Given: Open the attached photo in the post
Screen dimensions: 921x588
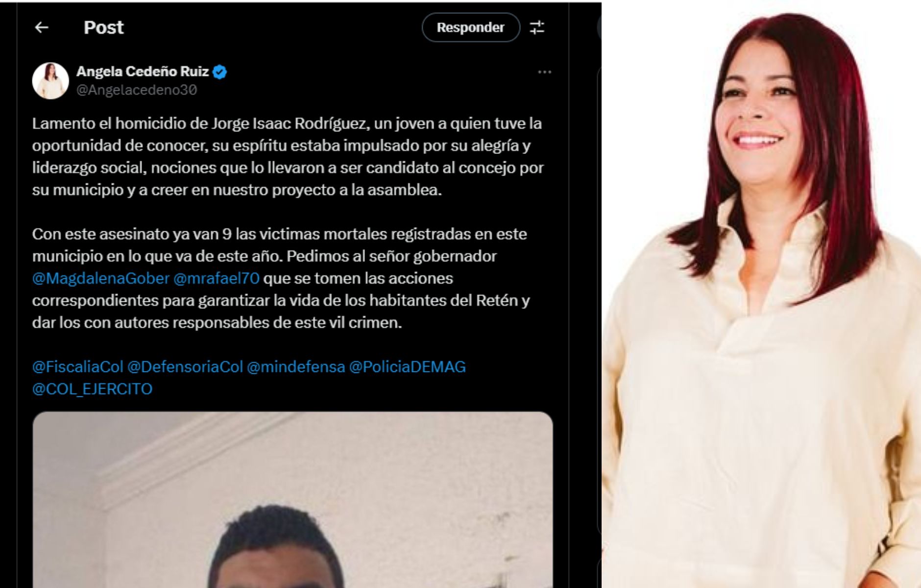Looking at the screenshot, I should (x=292, y=500).
